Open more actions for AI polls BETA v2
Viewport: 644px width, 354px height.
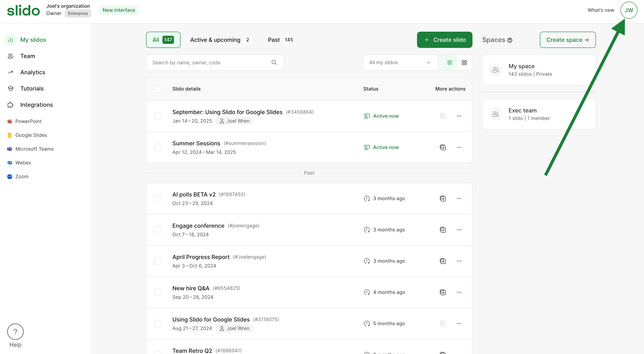point(459,199)
